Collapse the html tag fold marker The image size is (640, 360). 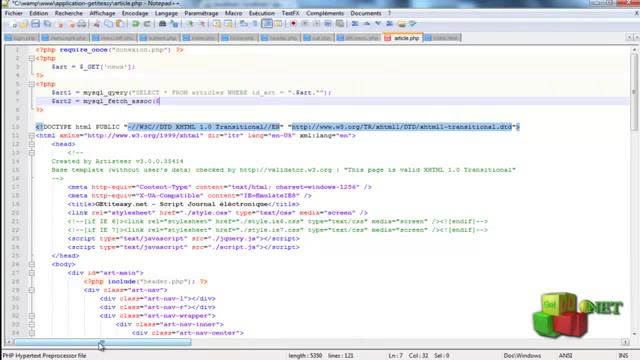(x=31, y=136)
